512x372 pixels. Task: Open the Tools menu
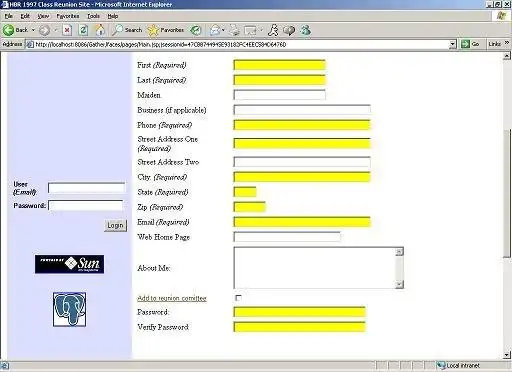point(94,16)
